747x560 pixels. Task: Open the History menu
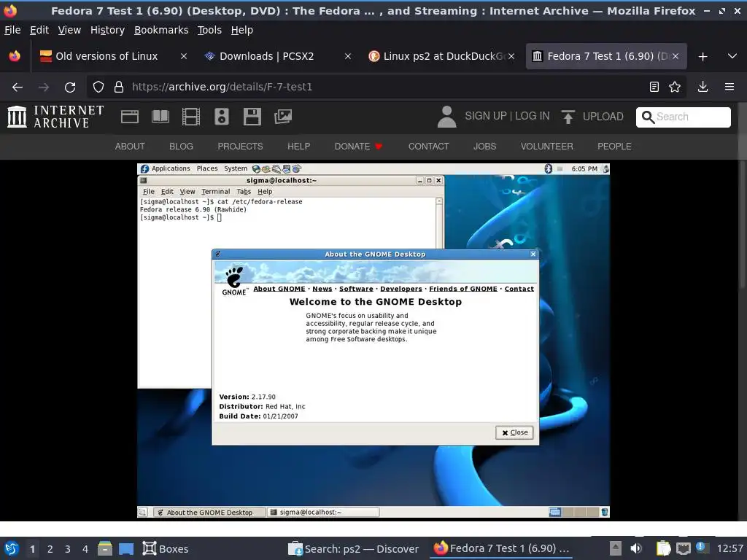click(x=107, y=30)
